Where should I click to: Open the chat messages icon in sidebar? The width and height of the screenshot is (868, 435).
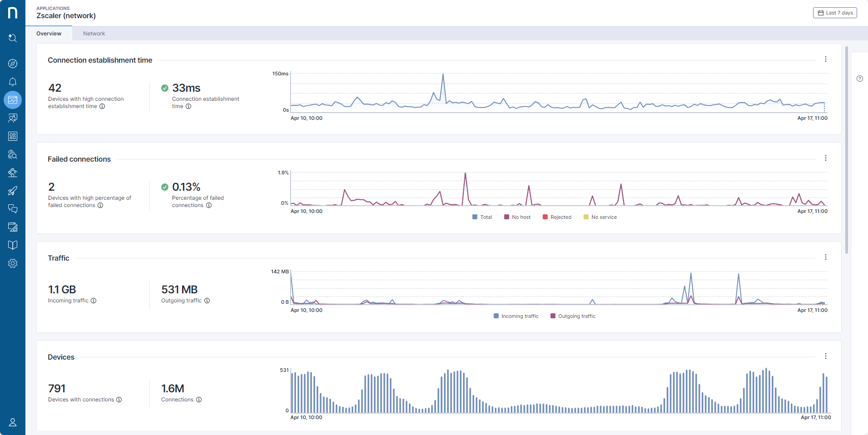click(13, 209)
